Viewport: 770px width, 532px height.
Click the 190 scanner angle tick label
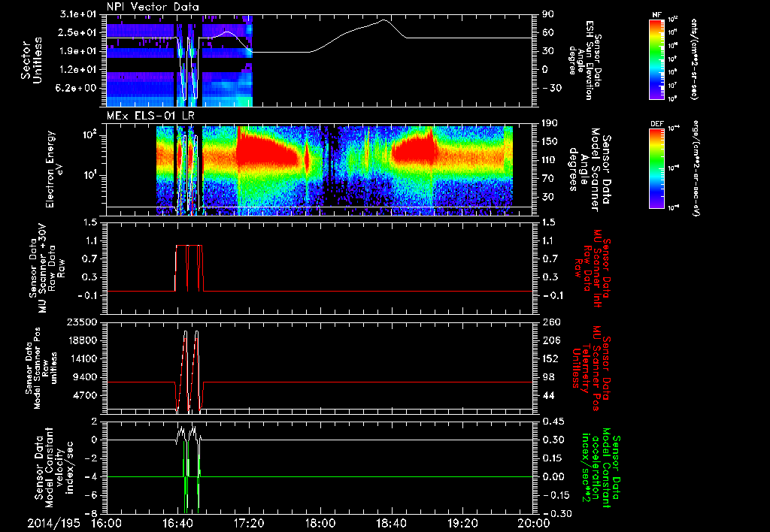(x=551, y=124)
